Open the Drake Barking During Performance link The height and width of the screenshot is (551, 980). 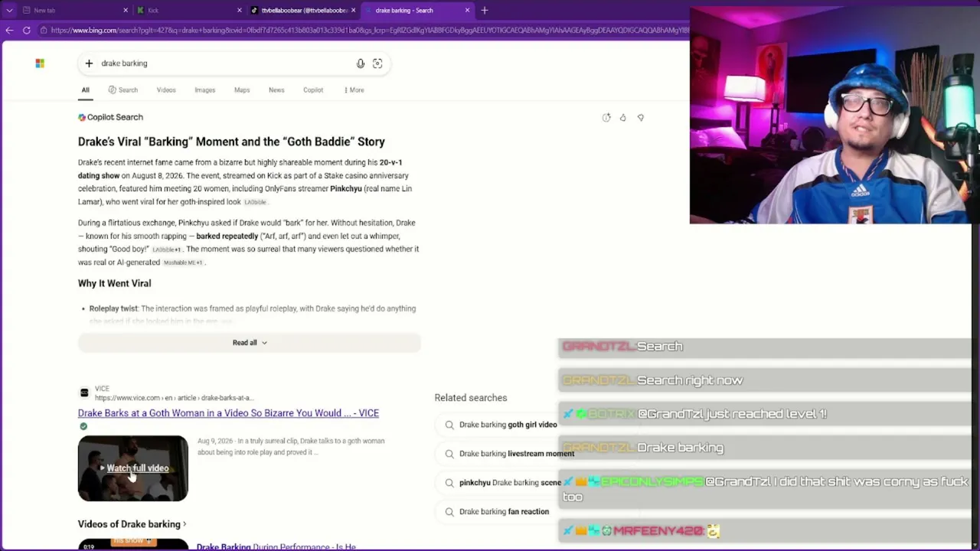click(276, 546)
